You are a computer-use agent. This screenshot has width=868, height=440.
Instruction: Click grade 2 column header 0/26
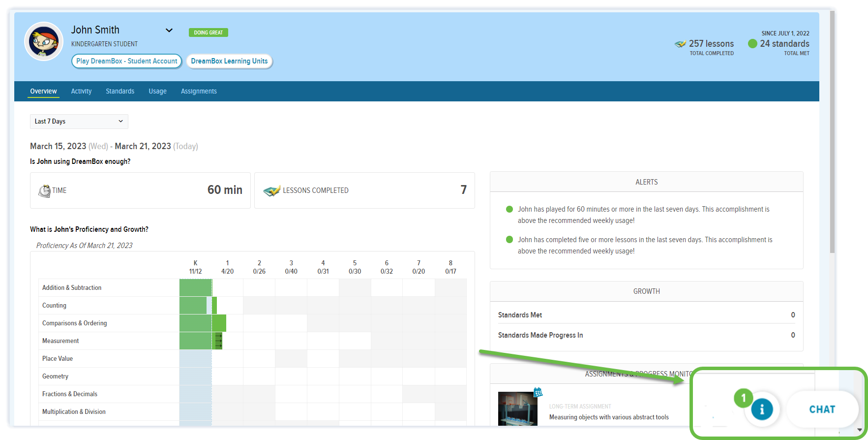tap(259, 267)
